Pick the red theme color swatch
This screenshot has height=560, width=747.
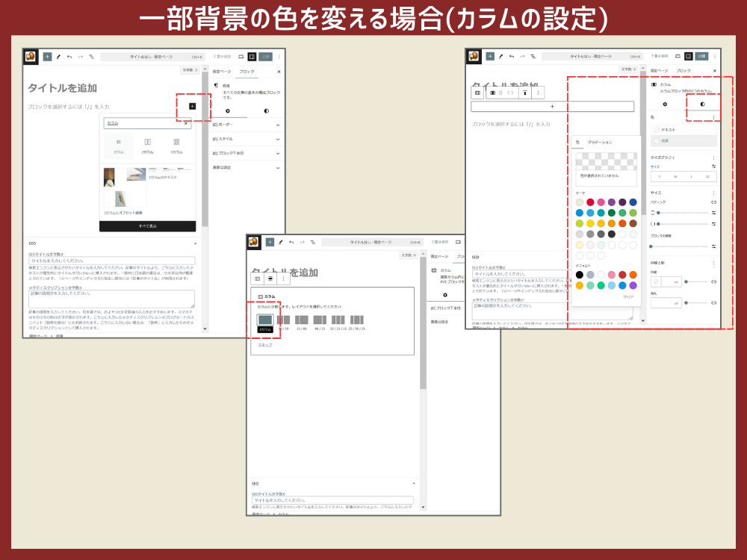coord(590,202)
